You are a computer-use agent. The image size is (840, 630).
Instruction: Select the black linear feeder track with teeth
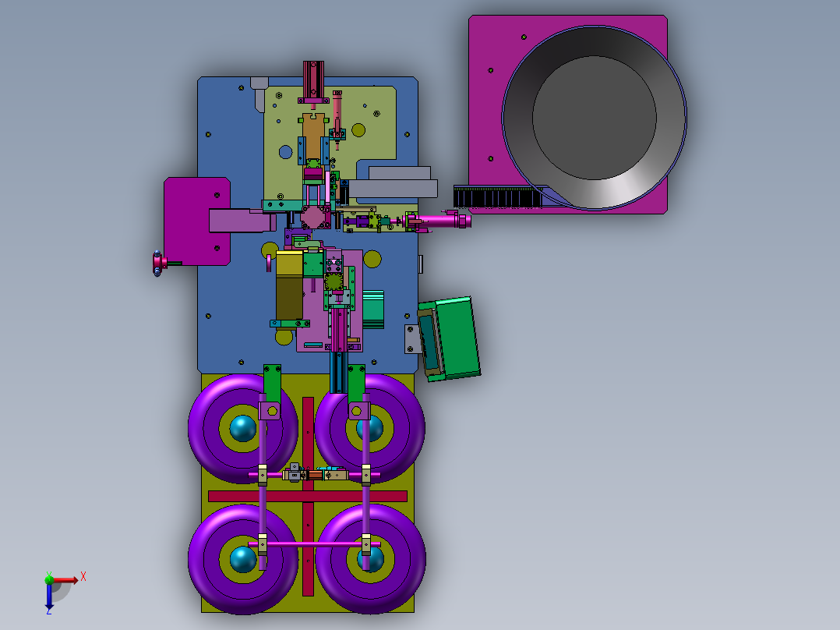coord(498,196)
